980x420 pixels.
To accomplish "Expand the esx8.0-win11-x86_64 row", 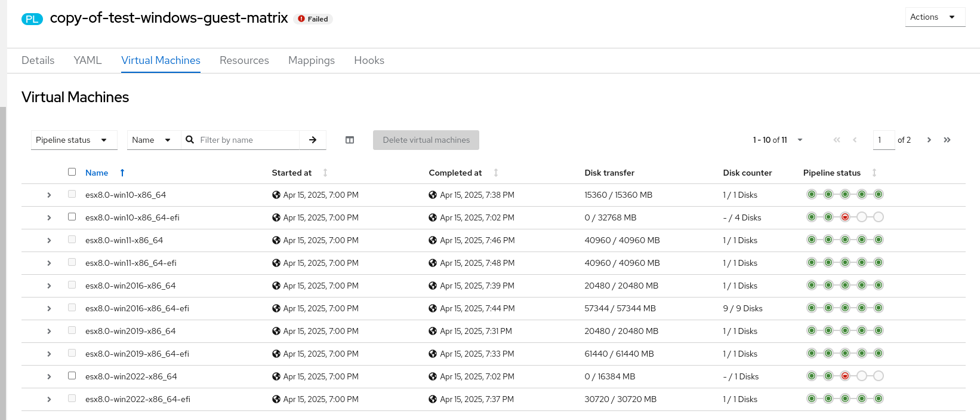I will pos(49,240).
